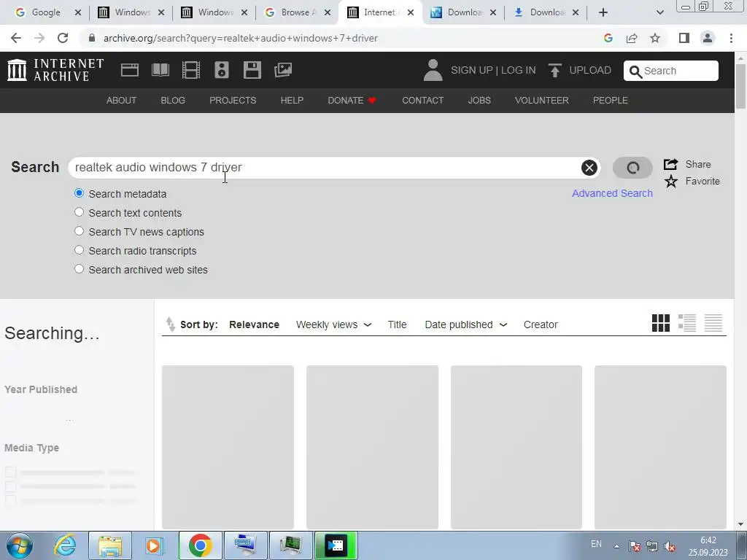The height and width of the screenshot is (560, 747).
Task: Open the Texts book icon
Action: tap(160, 70)
